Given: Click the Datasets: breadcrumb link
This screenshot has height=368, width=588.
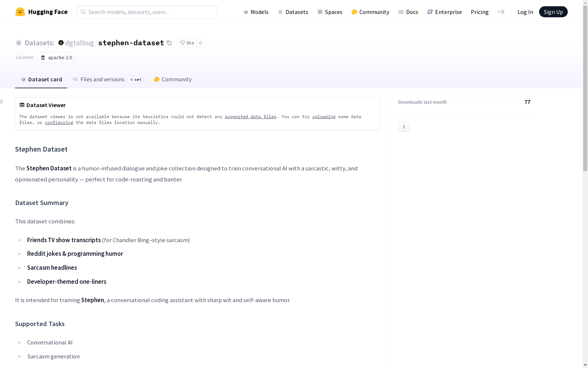Looking at the screenshot, I should pyautogui.click(x=39, y=43).
